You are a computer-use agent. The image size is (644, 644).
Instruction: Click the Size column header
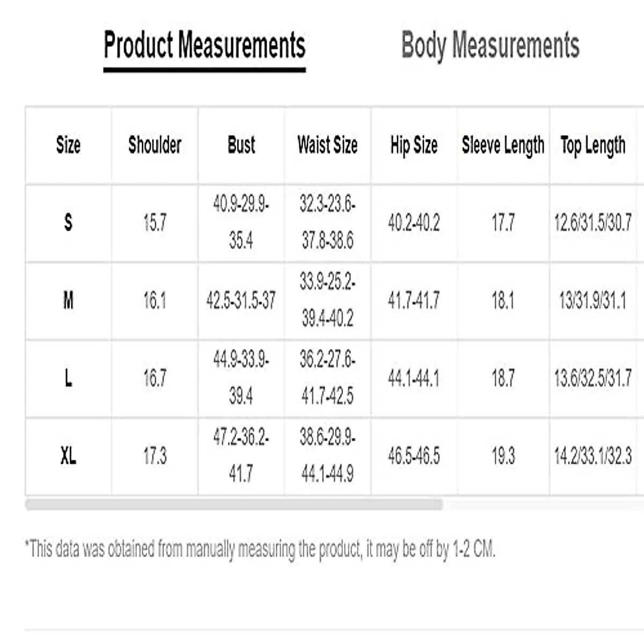pyautogui.click(x=68, y=145)
